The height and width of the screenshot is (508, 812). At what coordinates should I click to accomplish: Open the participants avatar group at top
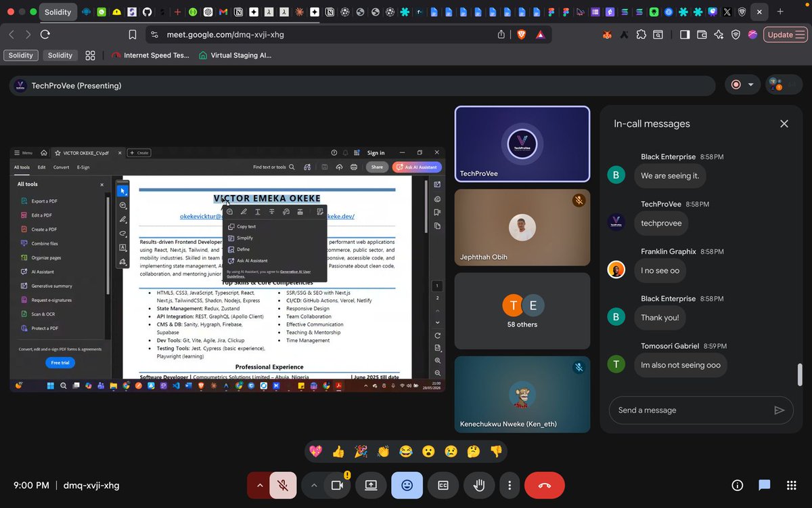[784, 85]
